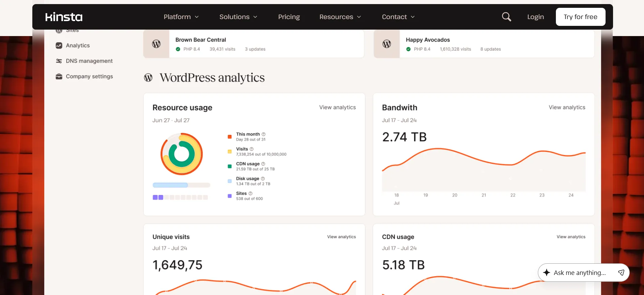The width and height of the screenshot is (644, 295).
Task: Select Company settings in the sidebar
Action: pyautogui.click(x=89, y=77)
